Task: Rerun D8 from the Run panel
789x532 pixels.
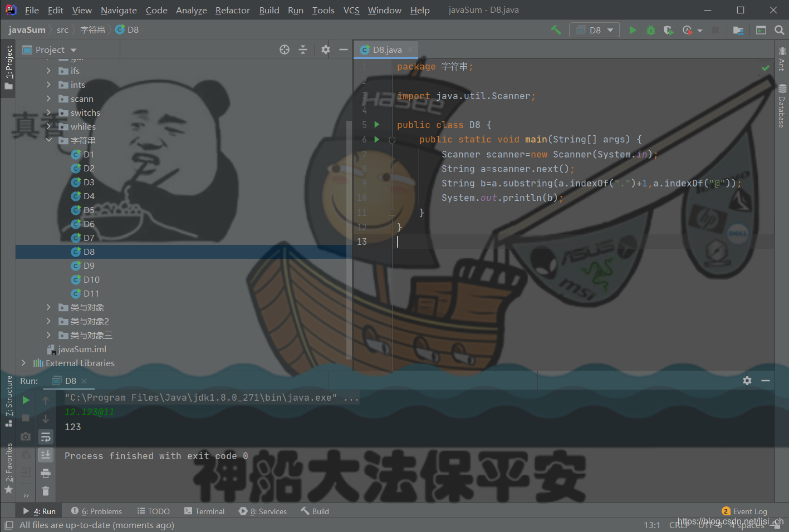Action: click(26, 400)
